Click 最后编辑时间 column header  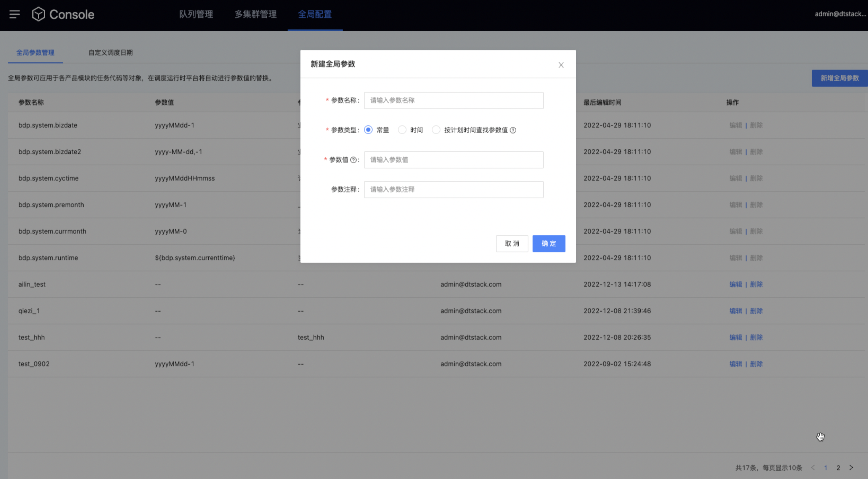click(x=602, y=102)
